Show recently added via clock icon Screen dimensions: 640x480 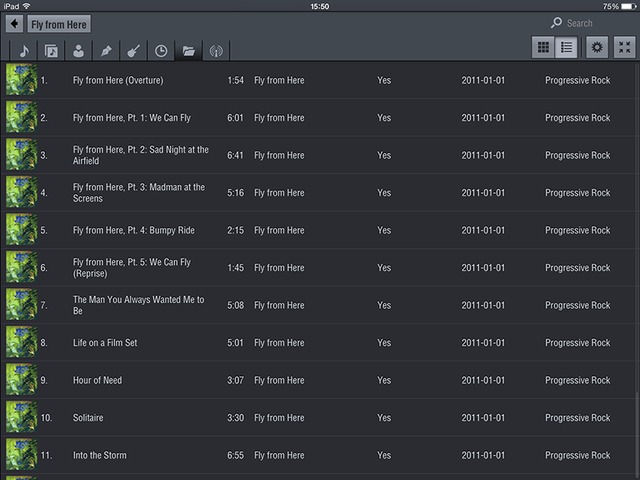160,51
